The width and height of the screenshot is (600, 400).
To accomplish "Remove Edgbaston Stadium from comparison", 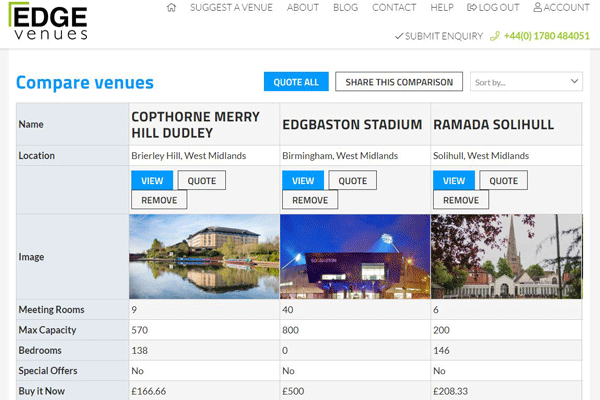I will 310,200.
